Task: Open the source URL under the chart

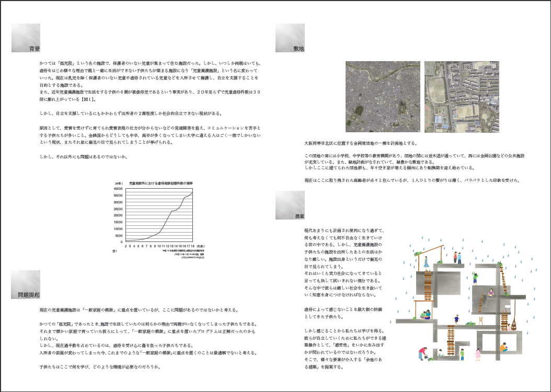Action: [x=192, y=258]
